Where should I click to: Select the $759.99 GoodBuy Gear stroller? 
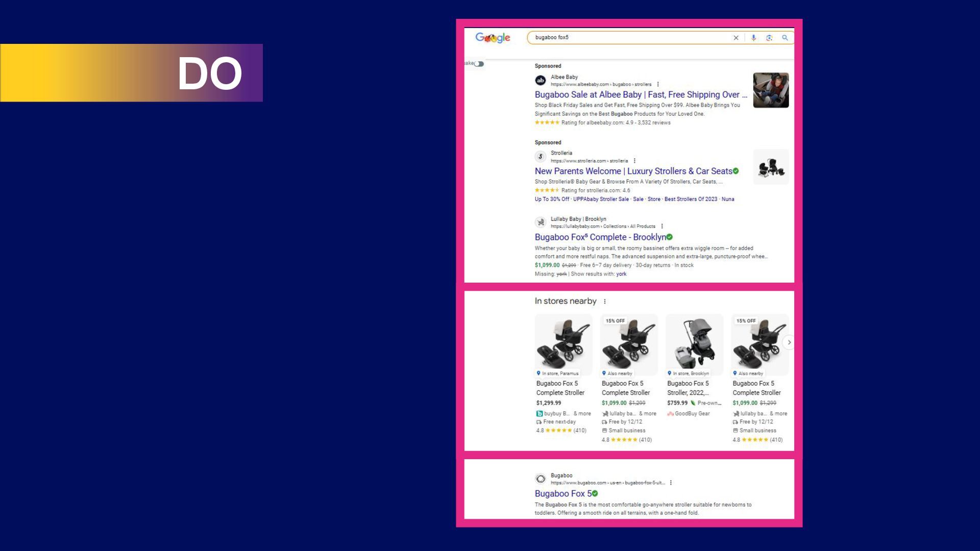(x=694, y=345)
